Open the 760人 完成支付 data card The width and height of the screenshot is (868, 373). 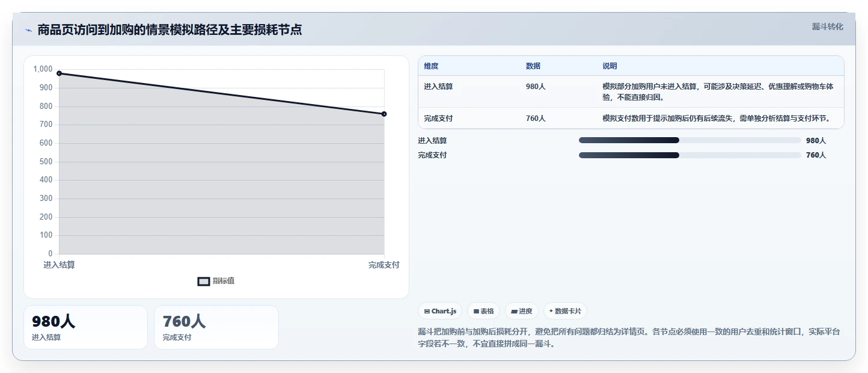(x=216, y=327)
